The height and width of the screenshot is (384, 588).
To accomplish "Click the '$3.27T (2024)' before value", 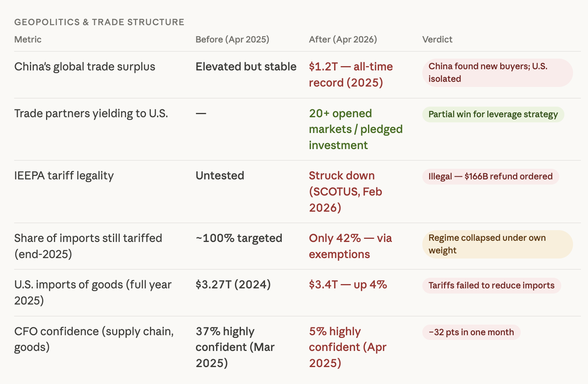I will pyautogui.click(x=233, y=284).
